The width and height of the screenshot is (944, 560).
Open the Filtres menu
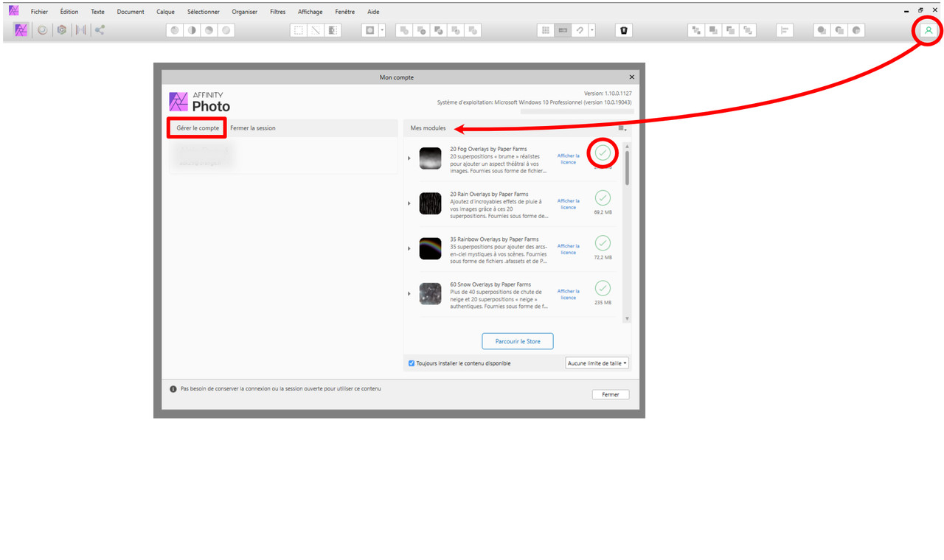tap(277, 12)
